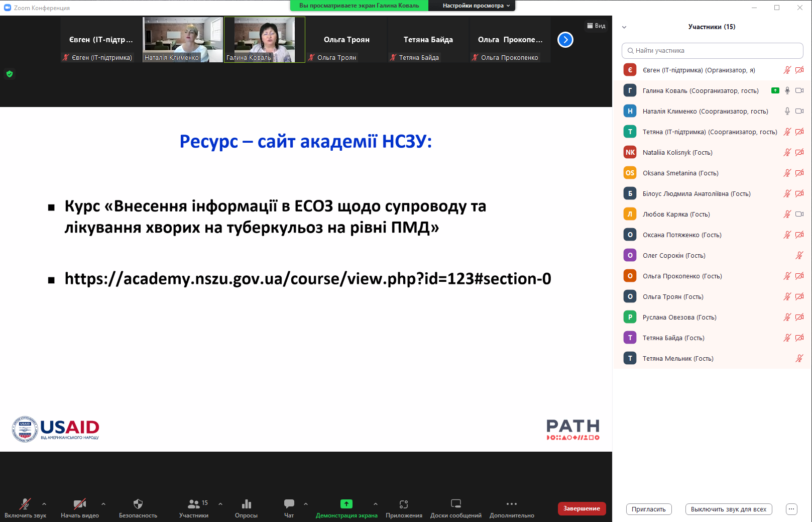Open the Security shield icon in toolbar

point(138,504)
